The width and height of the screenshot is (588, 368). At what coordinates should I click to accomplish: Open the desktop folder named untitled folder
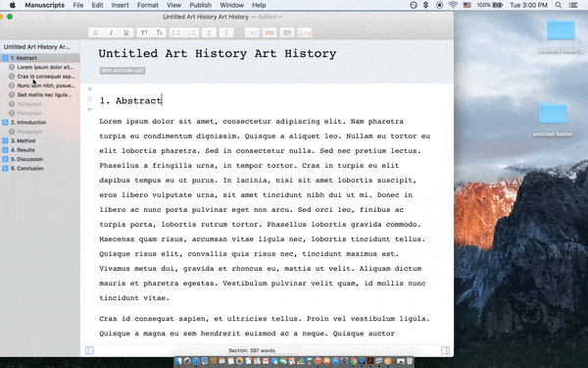tap(553, 120)
